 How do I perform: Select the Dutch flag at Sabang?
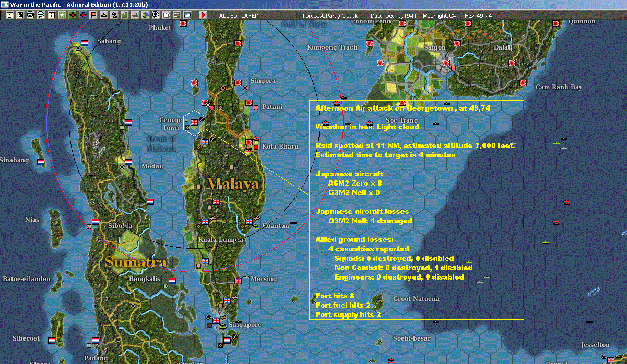(85, 43)
